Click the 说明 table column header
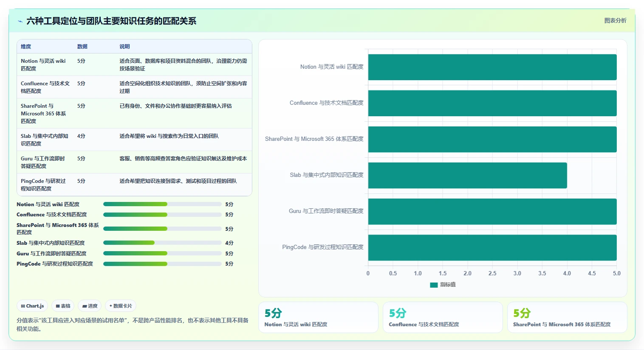Screen dimensions: 644x350 point(124,47)
